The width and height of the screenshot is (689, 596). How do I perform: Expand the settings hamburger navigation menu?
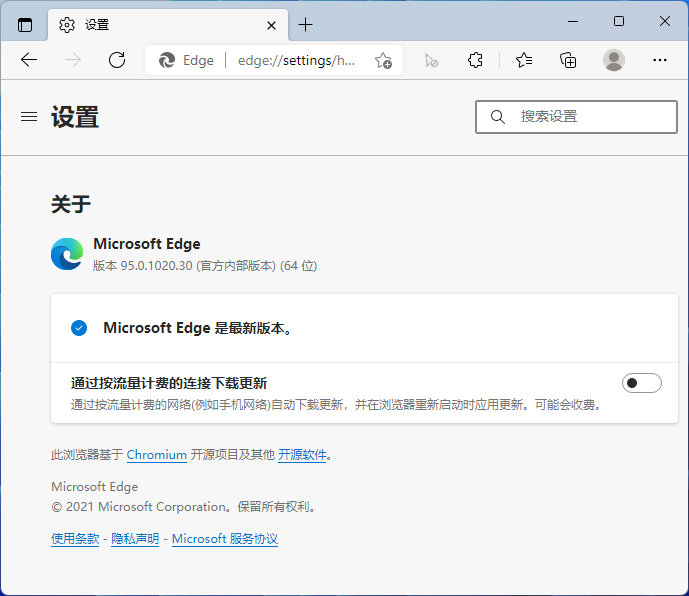[x=29, y=117]
